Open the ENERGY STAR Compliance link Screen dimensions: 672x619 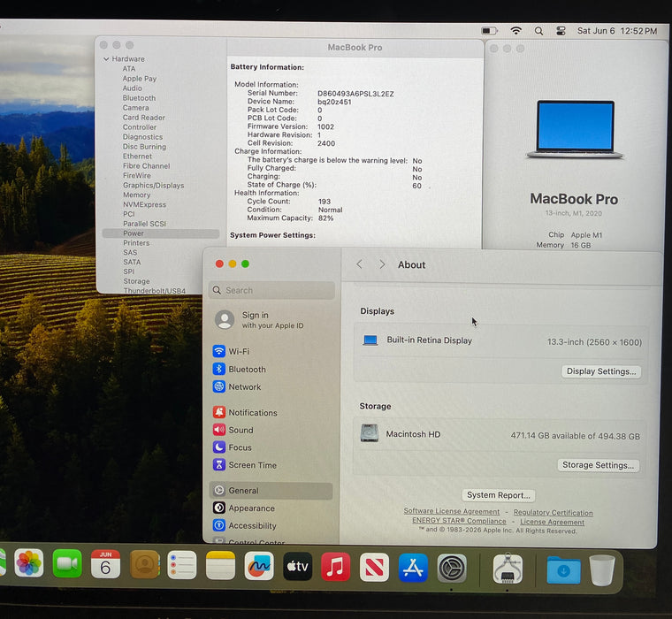coord(459,521)
